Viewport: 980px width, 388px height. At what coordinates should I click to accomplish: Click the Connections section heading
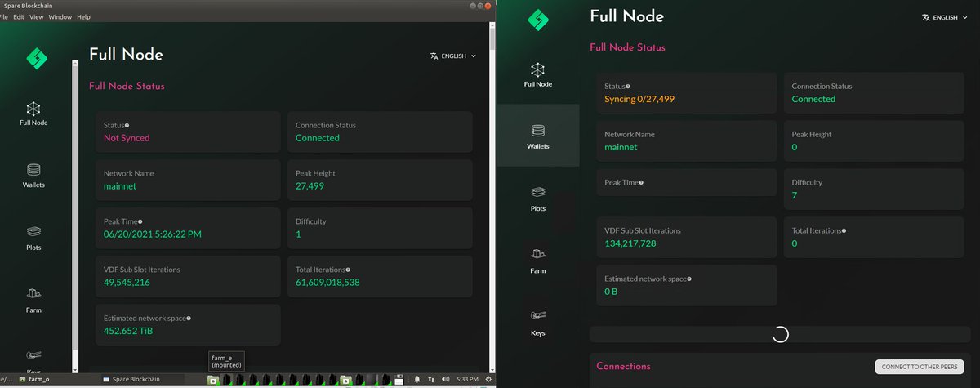[x=624, y=366]
